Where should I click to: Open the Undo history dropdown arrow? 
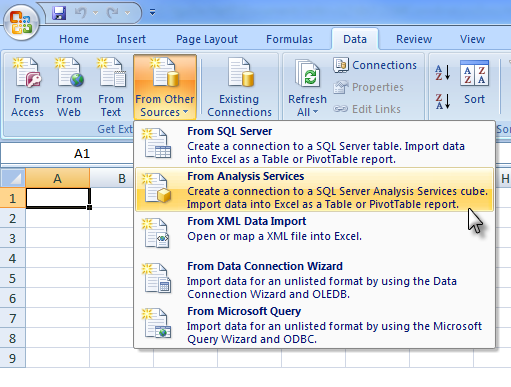coord(95,13)
